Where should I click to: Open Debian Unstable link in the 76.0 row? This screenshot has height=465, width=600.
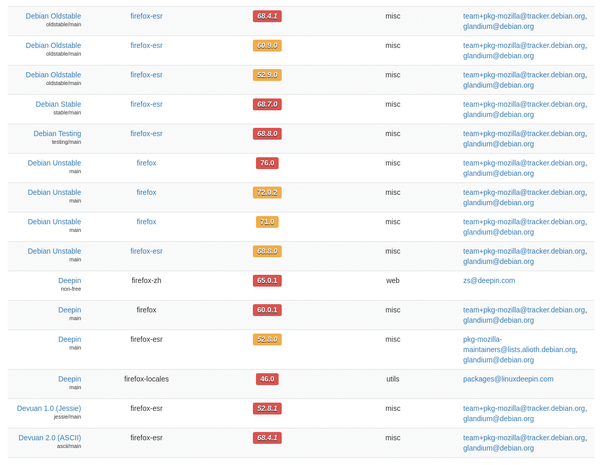click(x=54, y=163)
